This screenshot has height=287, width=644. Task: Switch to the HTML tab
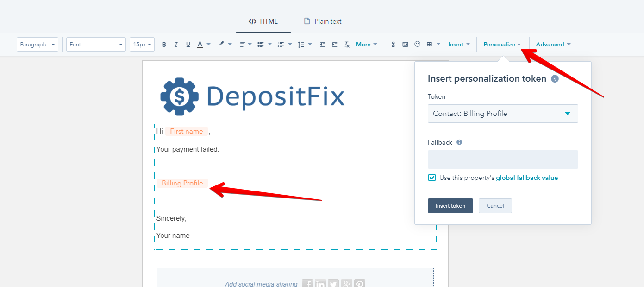(263, 21)
